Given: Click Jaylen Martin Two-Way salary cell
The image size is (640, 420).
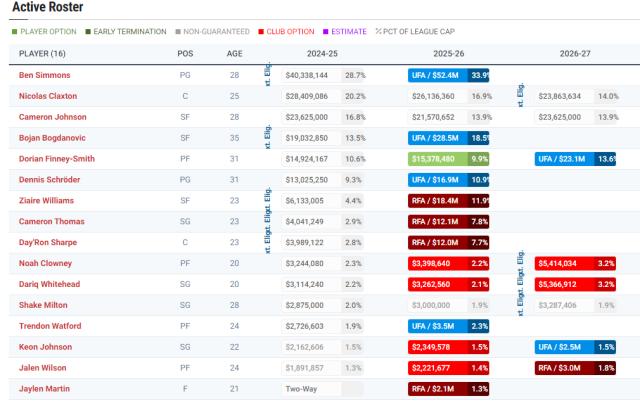Looking at the screenshot, I should click(x=312, y=389).
